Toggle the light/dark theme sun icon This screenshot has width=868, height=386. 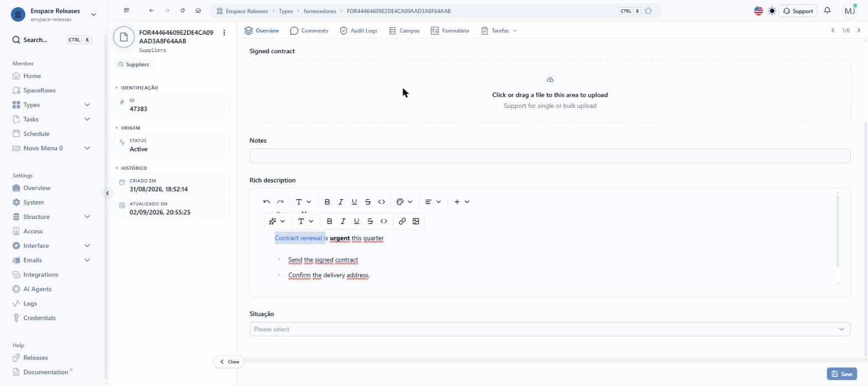pyautogui.click(x=772, y=11)
